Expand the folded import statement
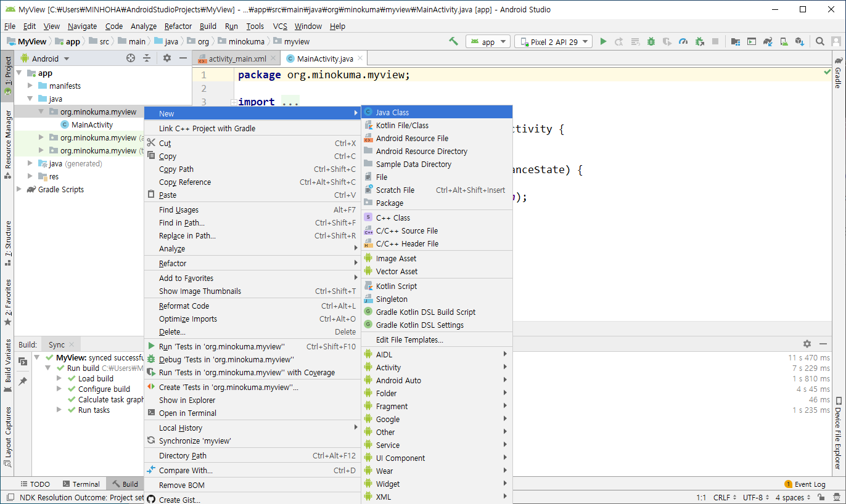The image size is (846, 504). click(234, 102)
